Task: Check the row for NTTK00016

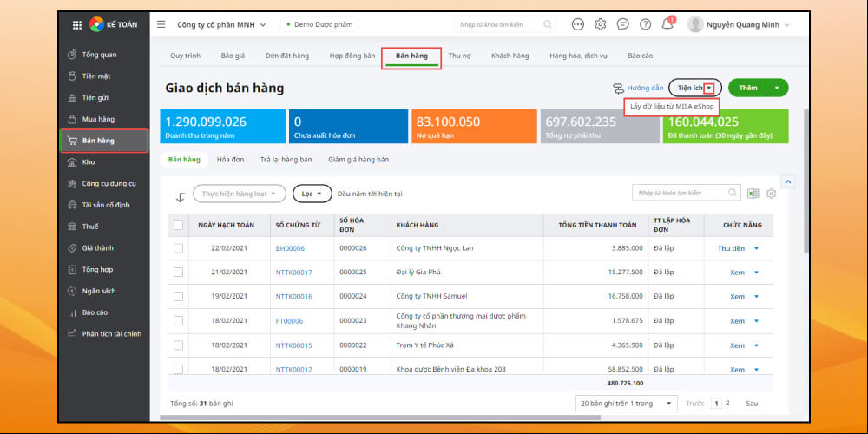Action: tap(179, 296)
